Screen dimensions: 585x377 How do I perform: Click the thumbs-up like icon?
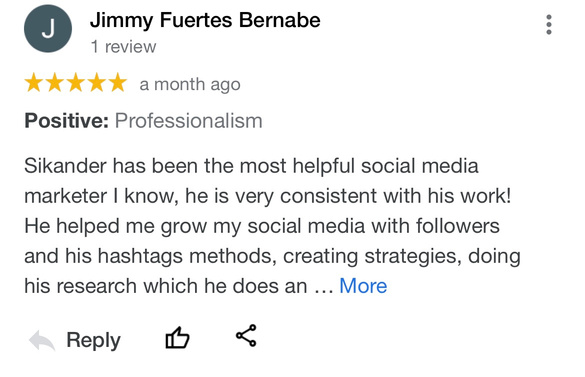177,337
